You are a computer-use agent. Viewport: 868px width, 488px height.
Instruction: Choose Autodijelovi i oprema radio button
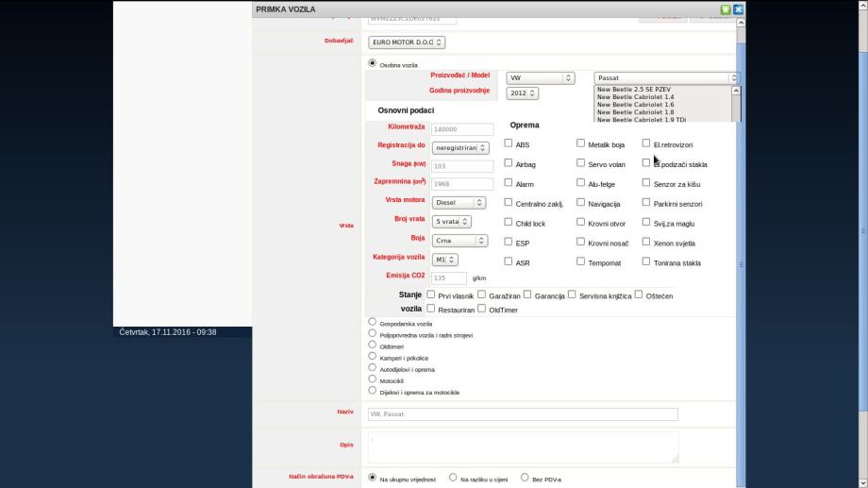(372, 368)
